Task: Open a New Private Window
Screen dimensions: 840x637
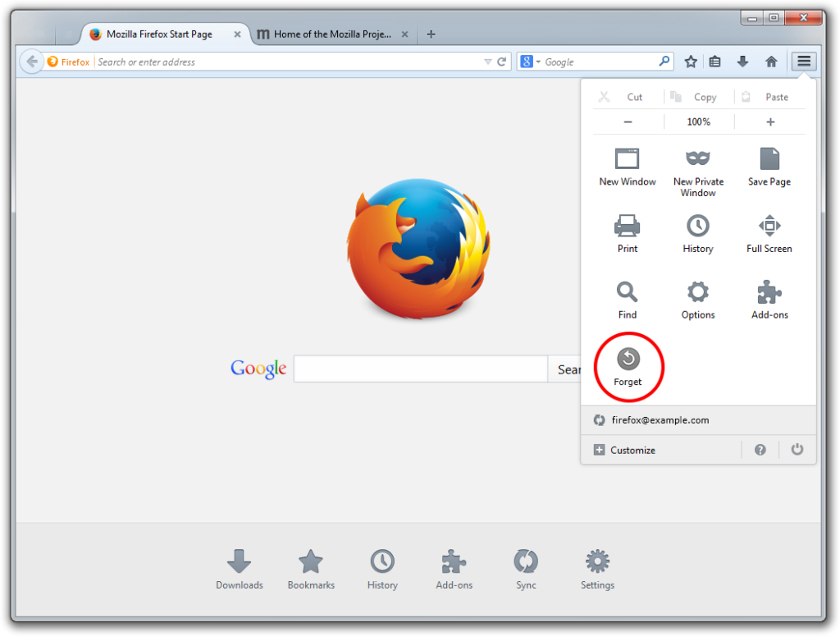Action: coord(698,172)
